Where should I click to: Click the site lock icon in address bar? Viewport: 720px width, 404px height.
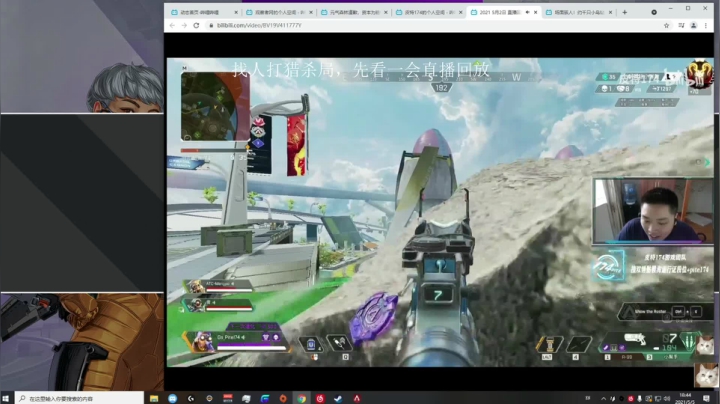pos(211,26)
